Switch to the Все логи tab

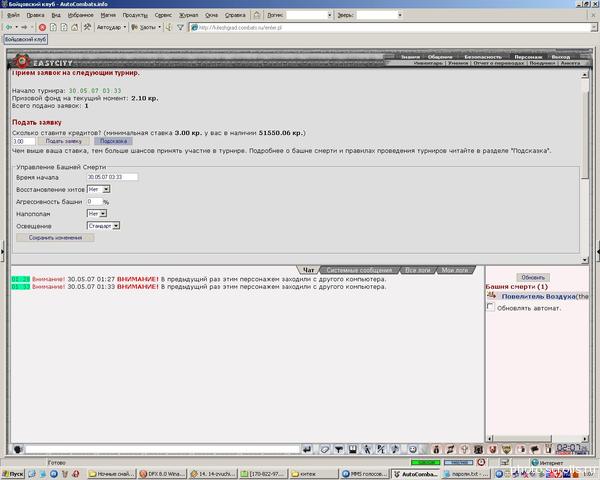click(417, 270)
